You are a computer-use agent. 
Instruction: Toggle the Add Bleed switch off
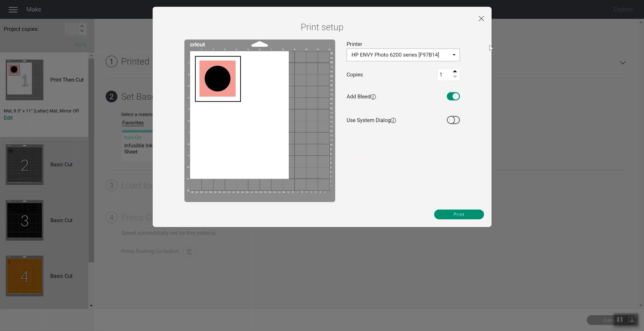453,97
